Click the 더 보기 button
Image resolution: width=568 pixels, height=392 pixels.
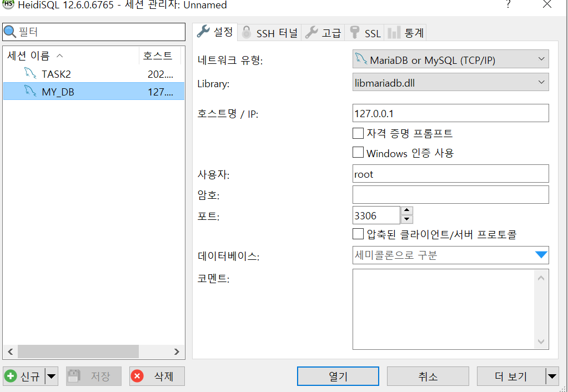click(511, 376)
